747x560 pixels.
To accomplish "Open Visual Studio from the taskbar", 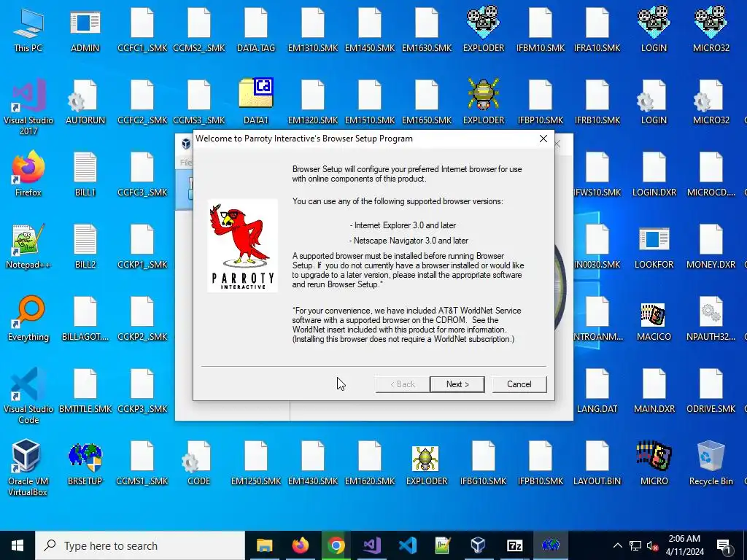I will [371, 545].
